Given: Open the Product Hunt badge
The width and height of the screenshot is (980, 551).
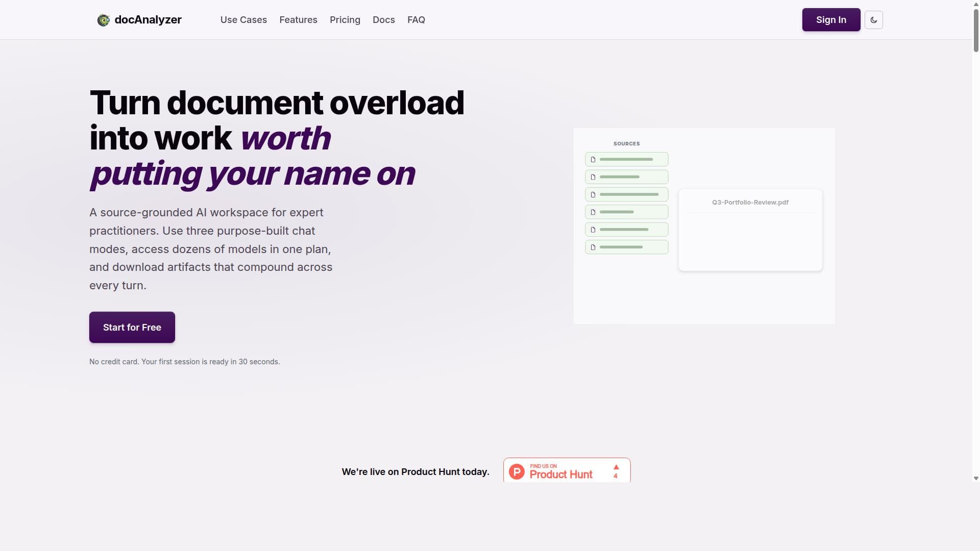Looking at the screenshot, I should coord(567,470).
